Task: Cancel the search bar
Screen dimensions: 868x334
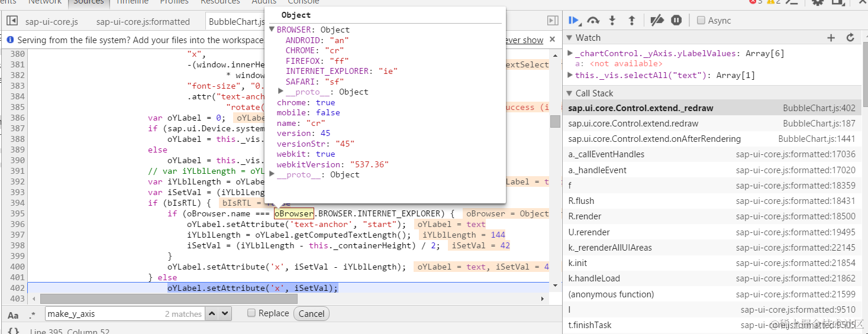Action: pos(311,314)
